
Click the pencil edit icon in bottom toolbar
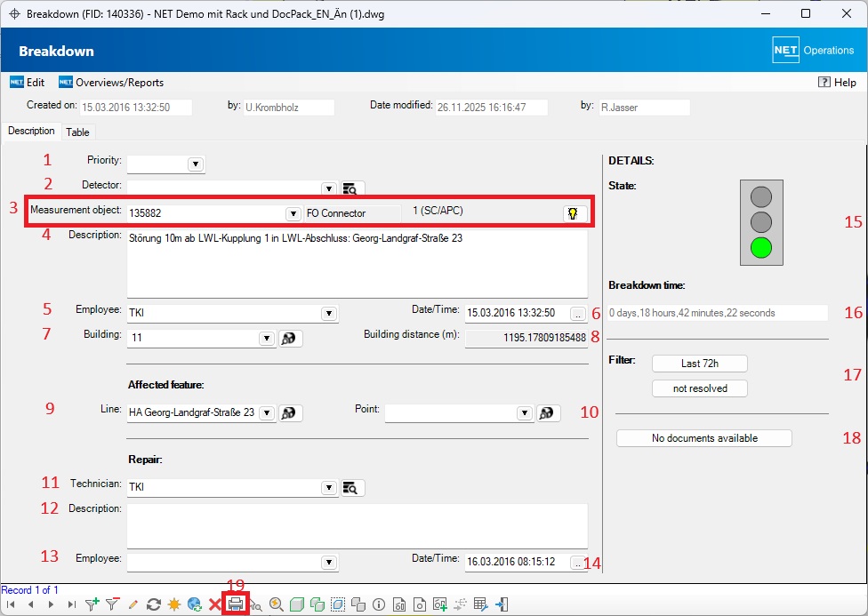pyautogui.click(x=133, y=604)
